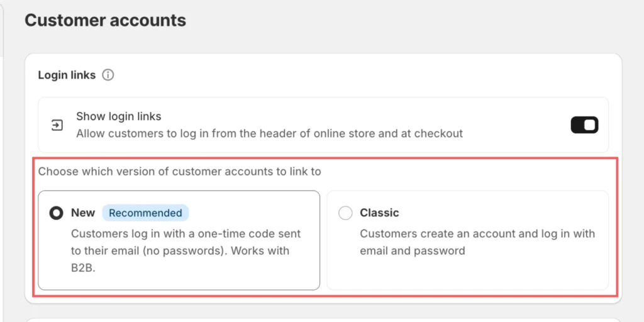Click the Login links section title
The width and height of the screenshot is (644, 322).
[x=67, y=75]
